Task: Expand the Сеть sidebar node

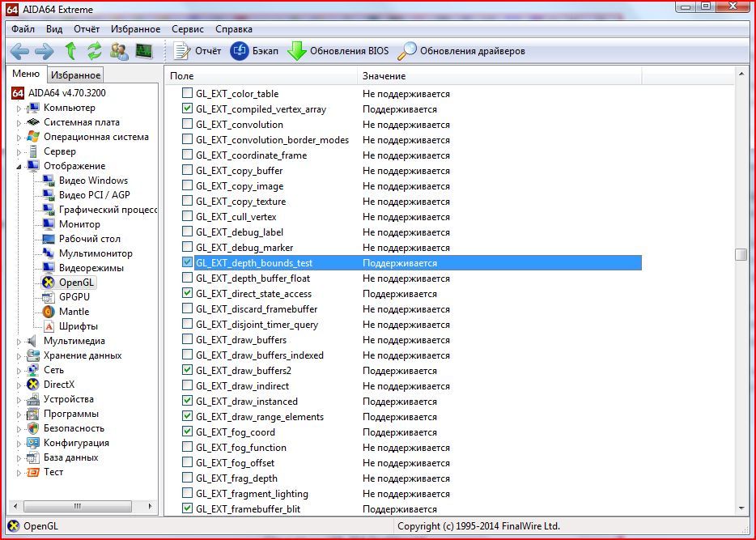Action: point(18,369)
